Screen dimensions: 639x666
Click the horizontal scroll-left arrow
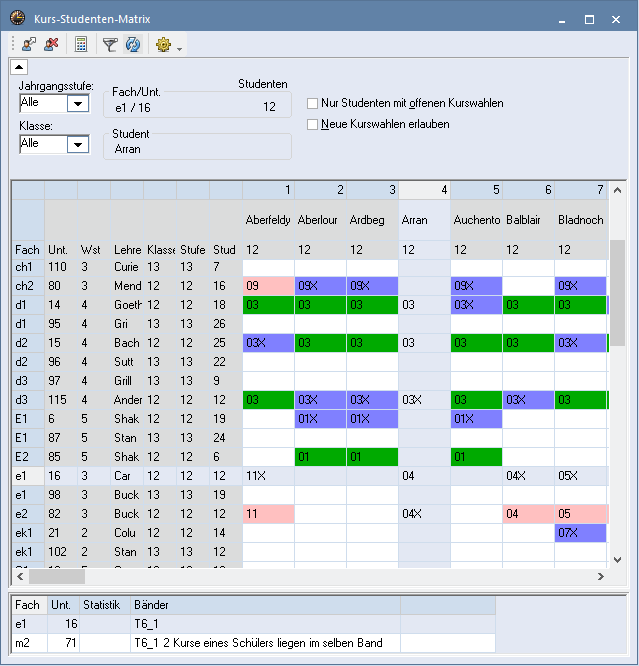20,576
